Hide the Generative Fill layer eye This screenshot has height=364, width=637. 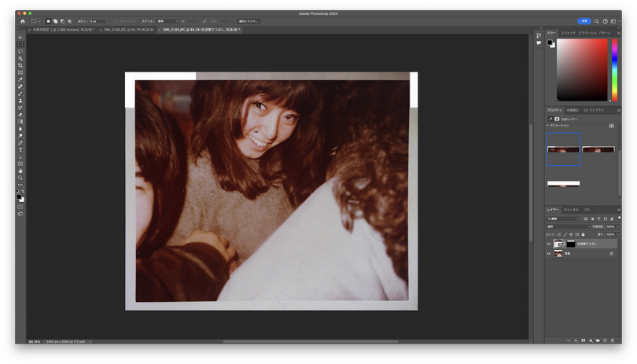pyautogui.click(x=549, y=244)
